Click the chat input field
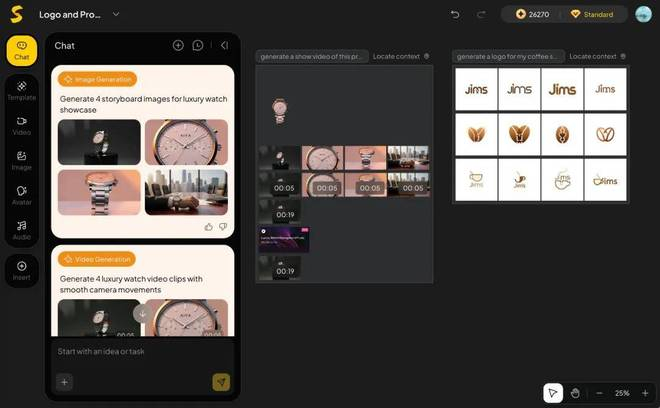660x408 pixels. [x=143, y=352]
